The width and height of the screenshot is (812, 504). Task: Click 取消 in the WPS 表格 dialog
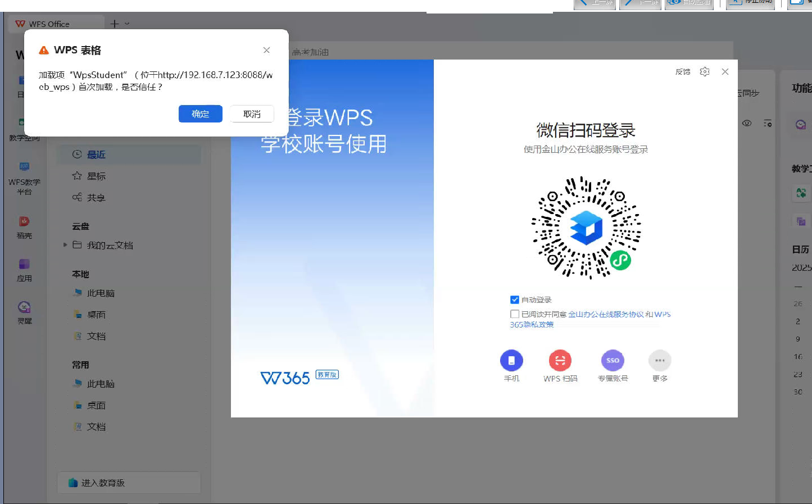click(x=252, y=113)
